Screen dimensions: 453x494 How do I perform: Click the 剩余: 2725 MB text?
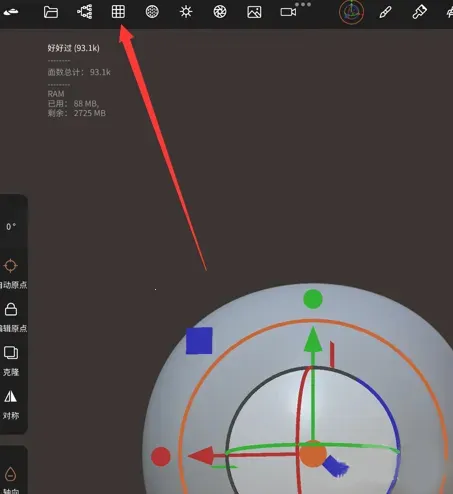(x=77, y=113)
